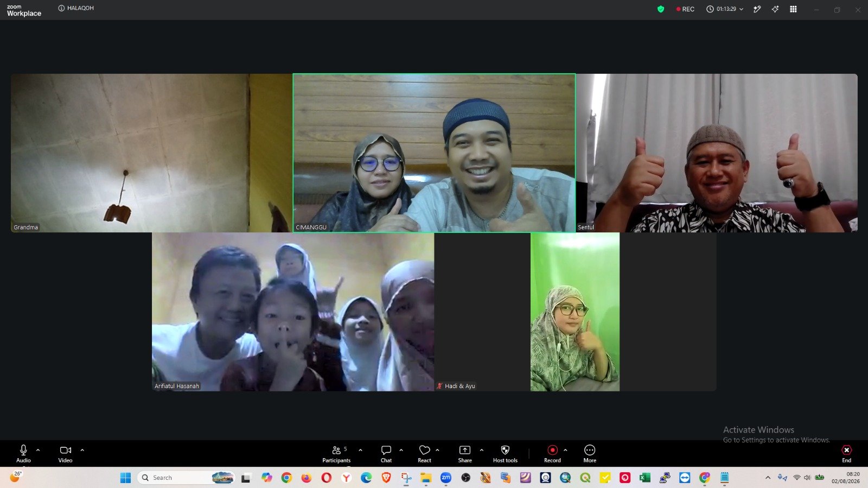Viewport: 868px width, 488px height.
Task: Expand the Audio options caret
Action: coord(38,450)
